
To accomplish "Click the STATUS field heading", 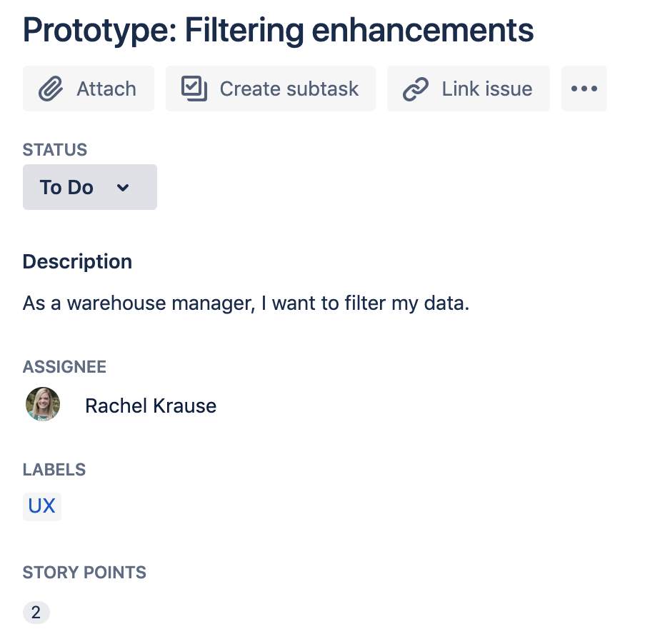I will [55, 150].
